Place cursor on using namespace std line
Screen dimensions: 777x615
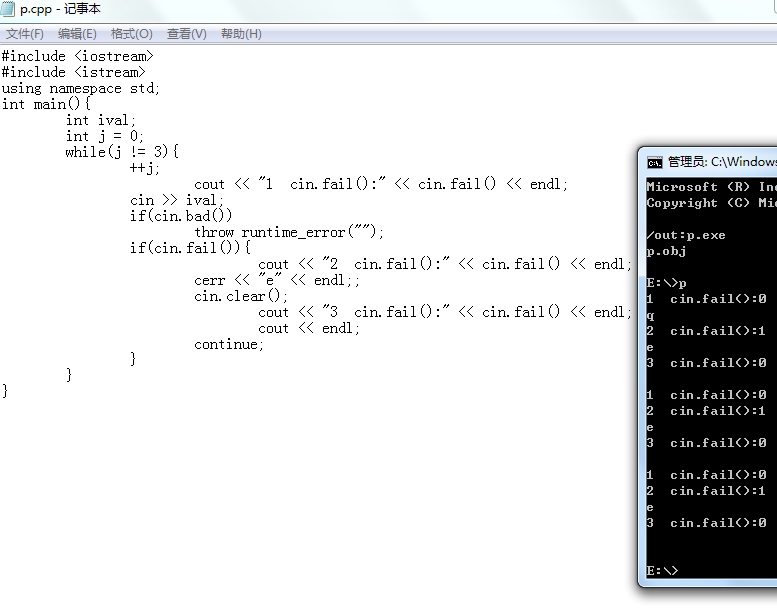[80, 89]
